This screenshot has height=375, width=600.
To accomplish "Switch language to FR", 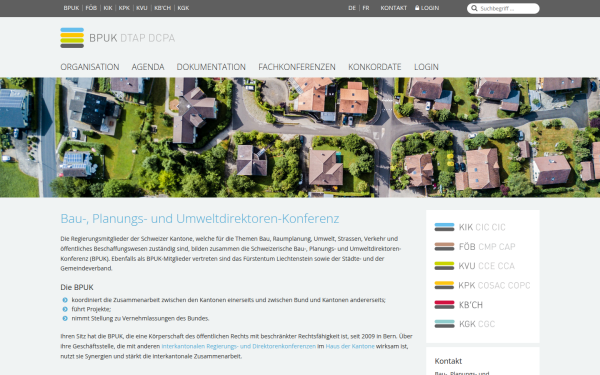I will point(366,8).
